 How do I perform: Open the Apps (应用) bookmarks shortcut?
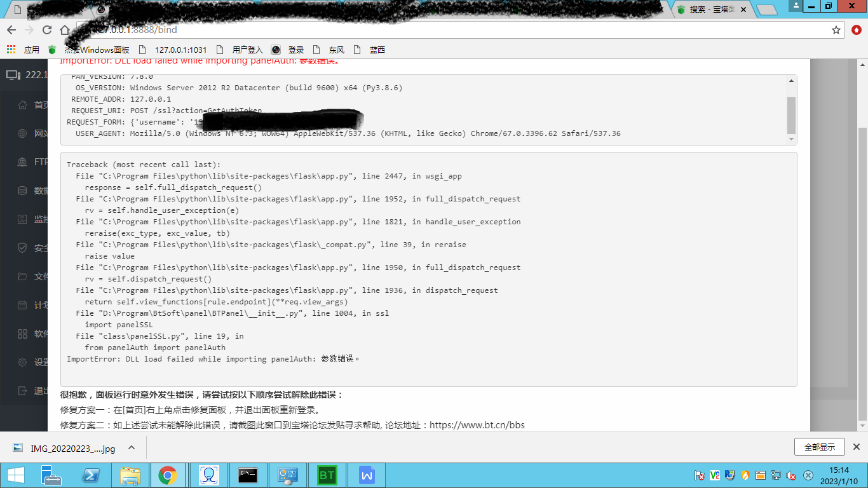(x=23, y=50)
